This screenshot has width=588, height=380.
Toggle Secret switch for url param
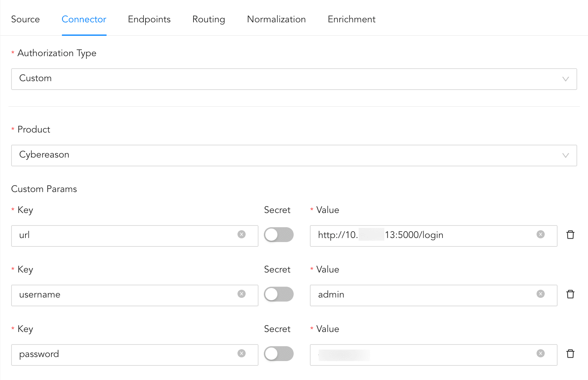(278, 235)
